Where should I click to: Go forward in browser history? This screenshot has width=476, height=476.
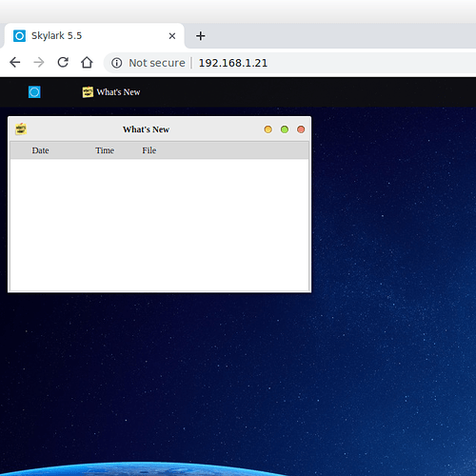pos(39,63)
